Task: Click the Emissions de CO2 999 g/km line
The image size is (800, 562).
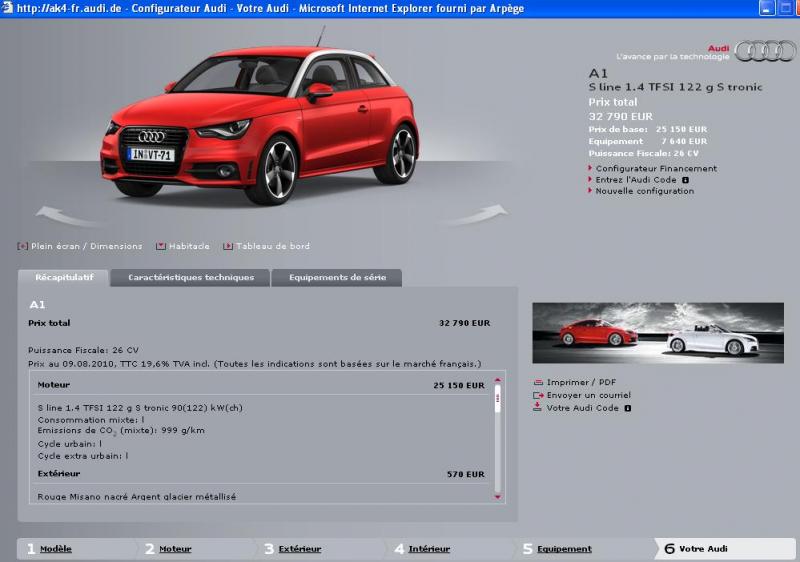Action: click(121, 431)
